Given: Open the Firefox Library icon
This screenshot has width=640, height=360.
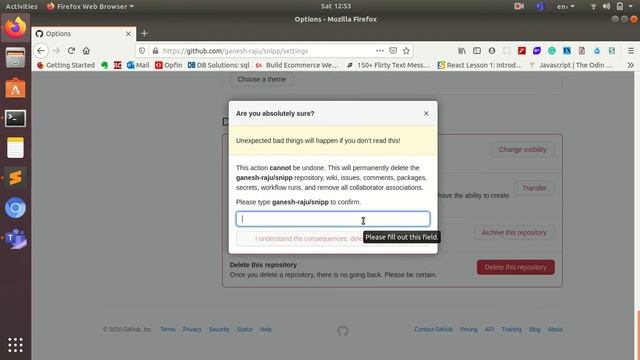Looking at the screenshot, I should pos(462,51).
